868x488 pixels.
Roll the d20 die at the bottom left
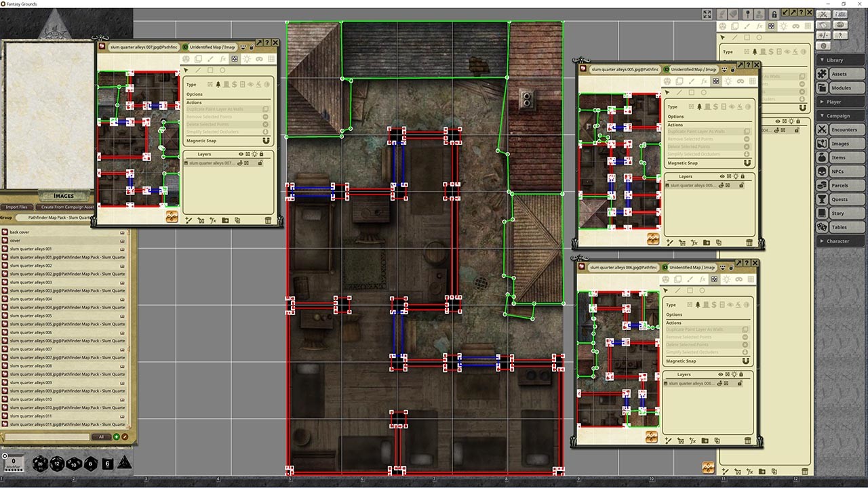coord(40,464)
